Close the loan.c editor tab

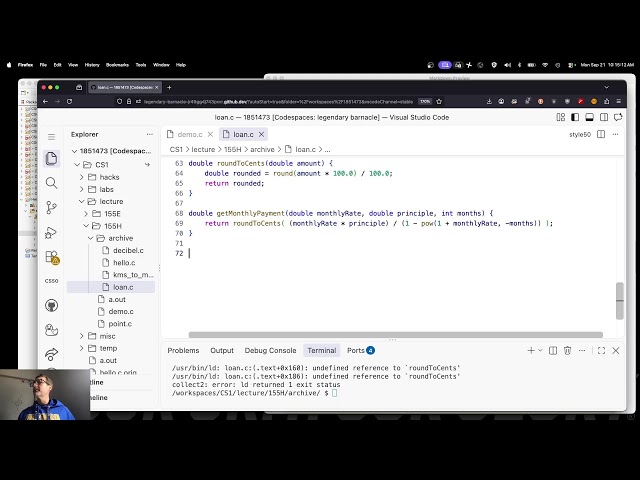262,134
